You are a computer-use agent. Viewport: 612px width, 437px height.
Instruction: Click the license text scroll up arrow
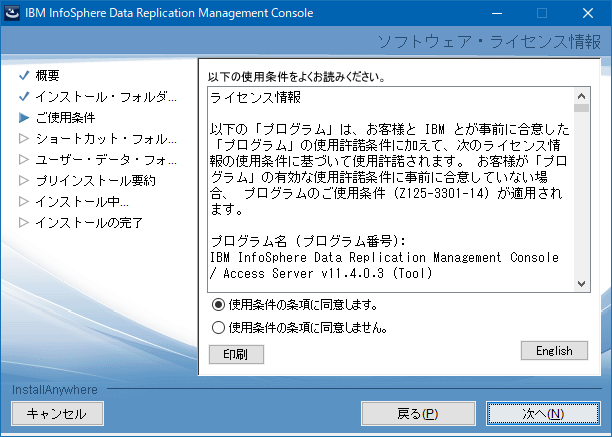tap(582, 96)
